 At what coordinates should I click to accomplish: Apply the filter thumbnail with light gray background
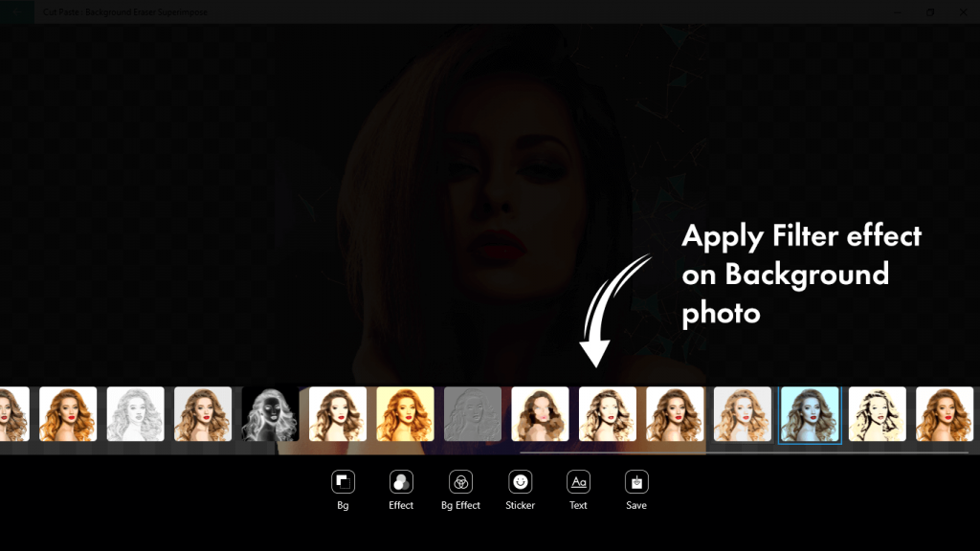point(203,413)
